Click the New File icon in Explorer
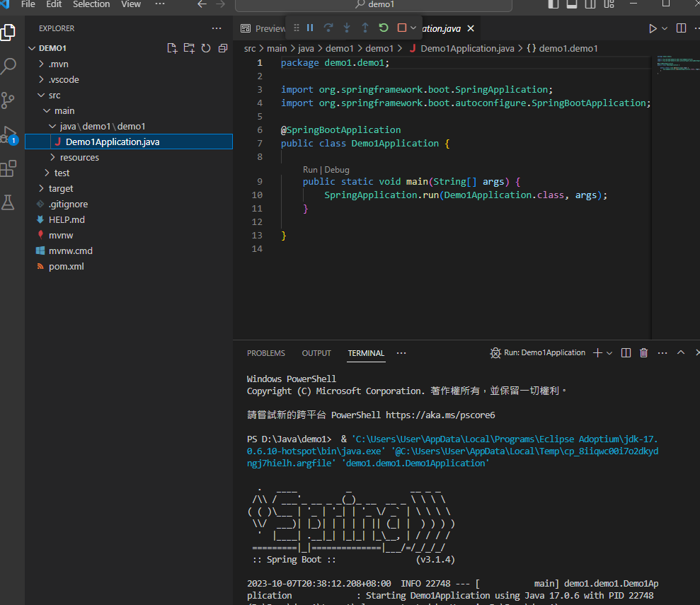 [x=171, y=48]
